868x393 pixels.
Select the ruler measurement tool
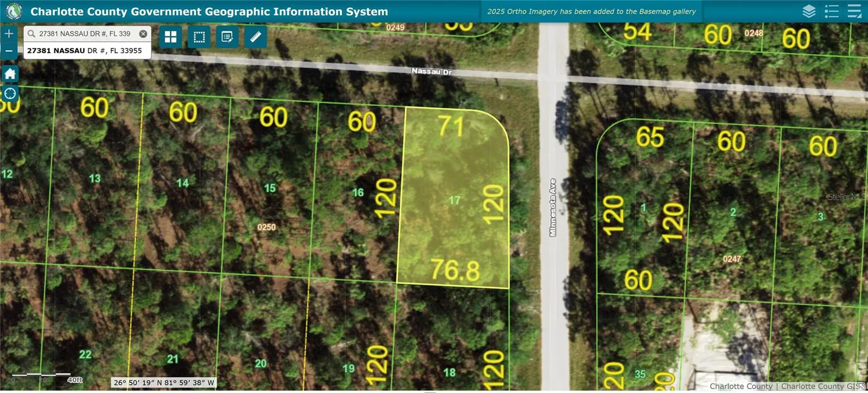click(x=256, y=37)
